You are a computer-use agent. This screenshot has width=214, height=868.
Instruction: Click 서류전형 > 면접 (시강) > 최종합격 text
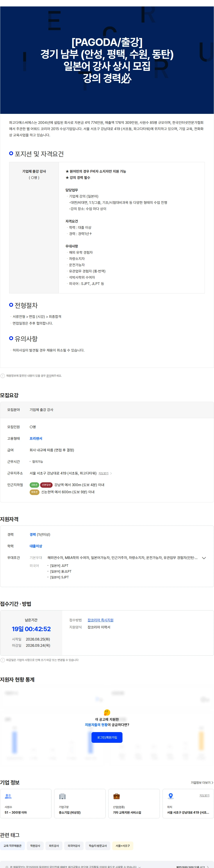(x=37, y=317)
